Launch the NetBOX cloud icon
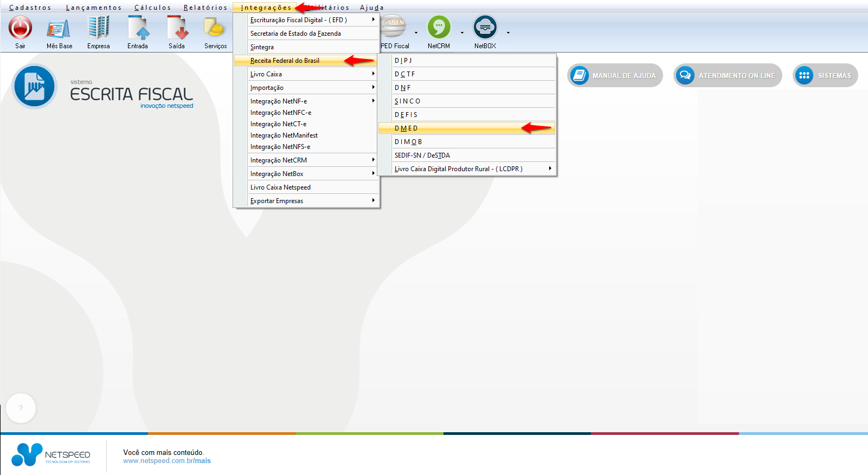The image size is (868, 475). point(485,27)
